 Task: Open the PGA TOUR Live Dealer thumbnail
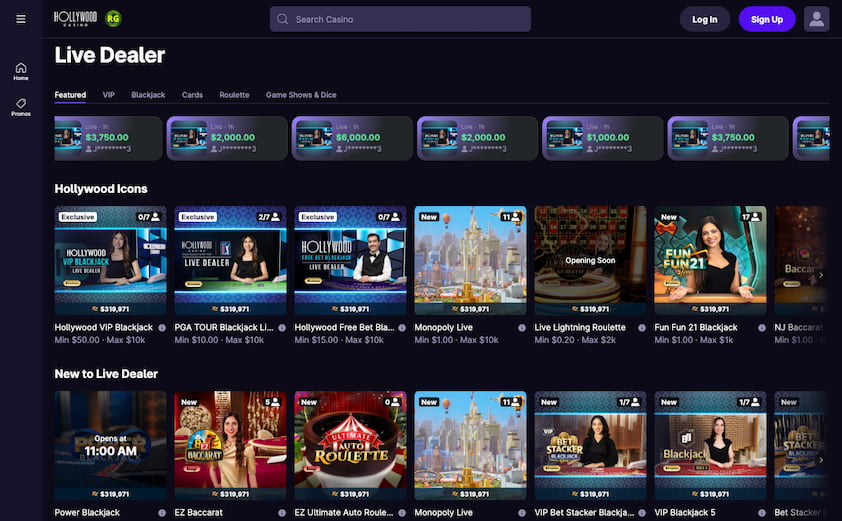[230, 260]
